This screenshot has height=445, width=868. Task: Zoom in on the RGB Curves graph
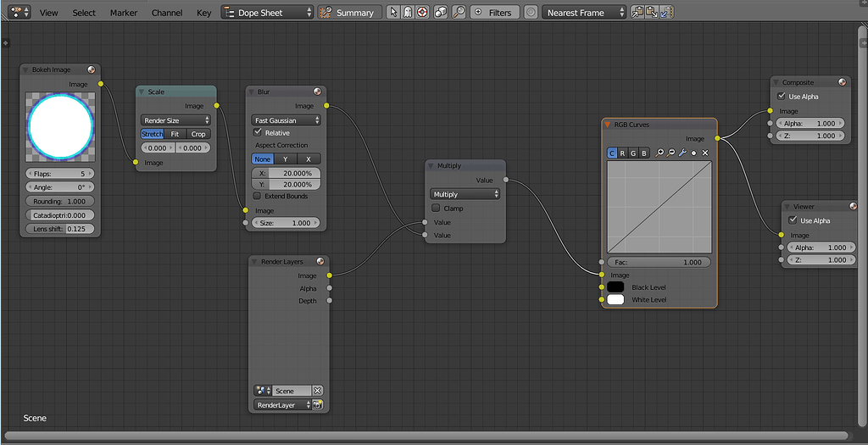click(659, 153)
